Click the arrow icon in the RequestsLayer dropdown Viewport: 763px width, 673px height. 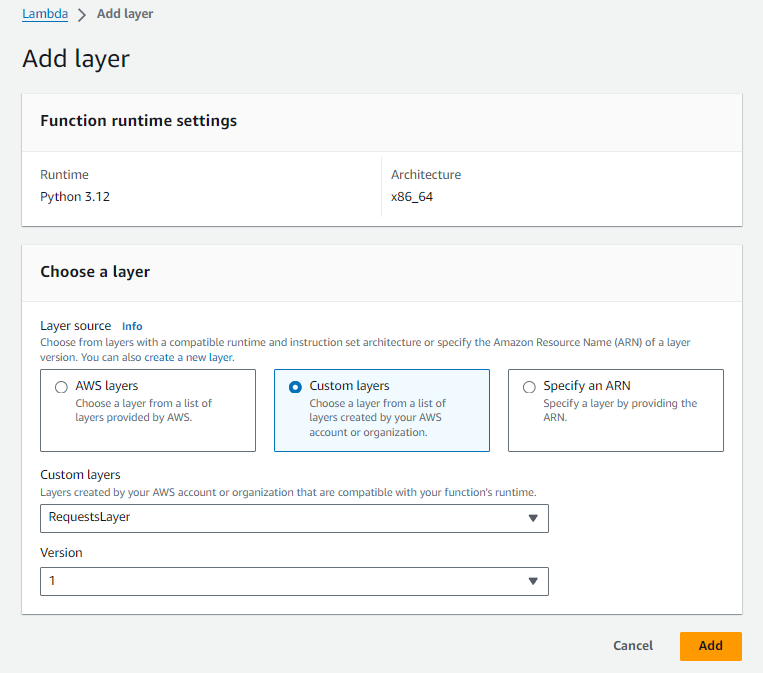click(533, 518)
